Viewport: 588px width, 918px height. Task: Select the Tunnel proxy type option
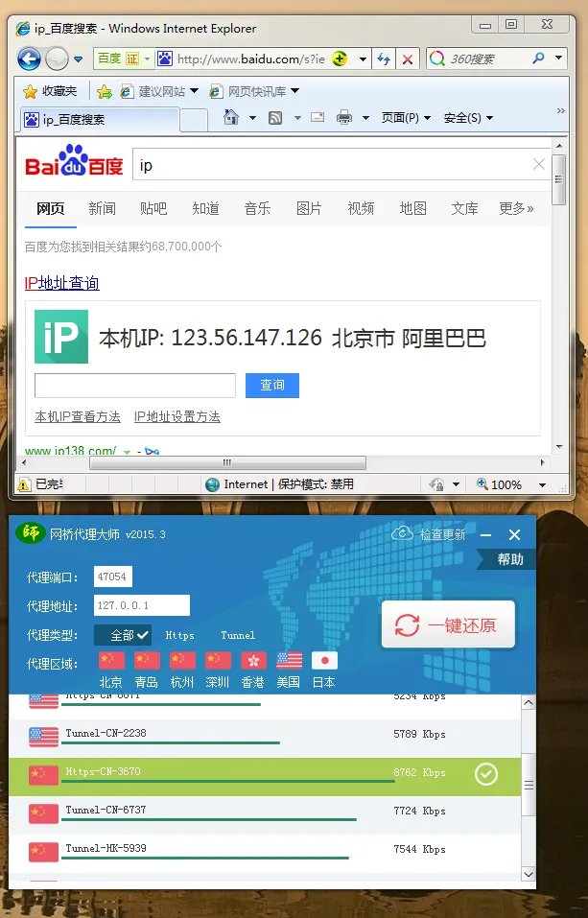238,635
